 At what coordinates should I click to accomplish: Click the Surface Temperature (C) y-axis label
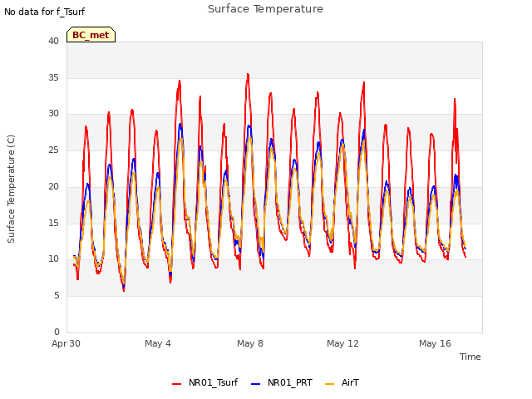coord(11,189)
